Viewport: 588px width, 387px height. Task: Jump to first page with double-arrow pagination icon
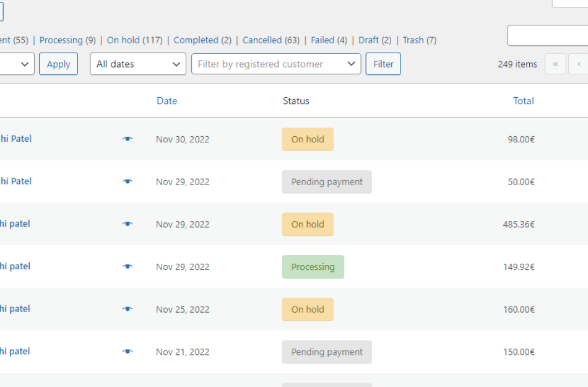coord(555,64)
